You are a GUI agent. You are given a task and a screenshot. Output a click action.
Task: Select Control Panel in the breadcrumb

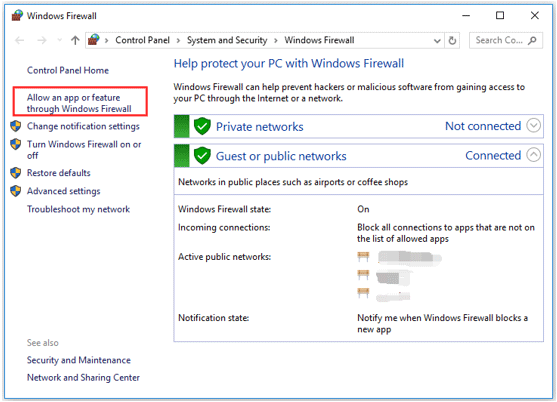coord(142,40)
